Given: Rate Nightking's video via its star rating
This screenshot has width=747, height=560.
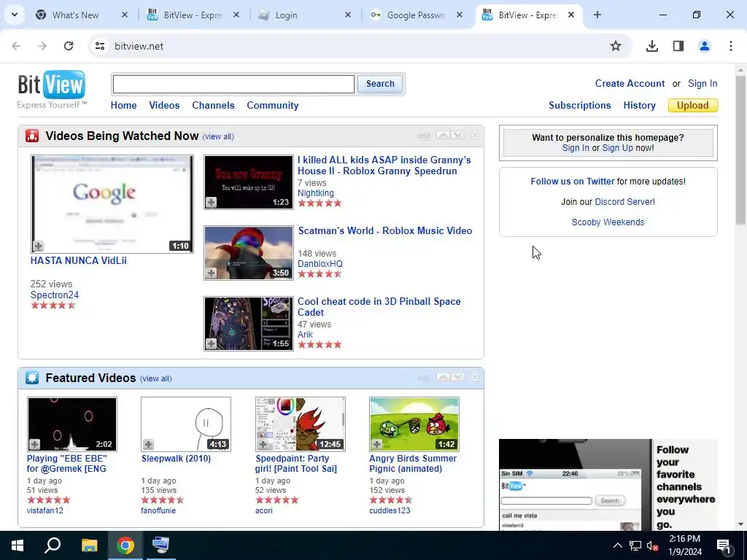Looking at the screenshot, I should [x=320, y=203].
